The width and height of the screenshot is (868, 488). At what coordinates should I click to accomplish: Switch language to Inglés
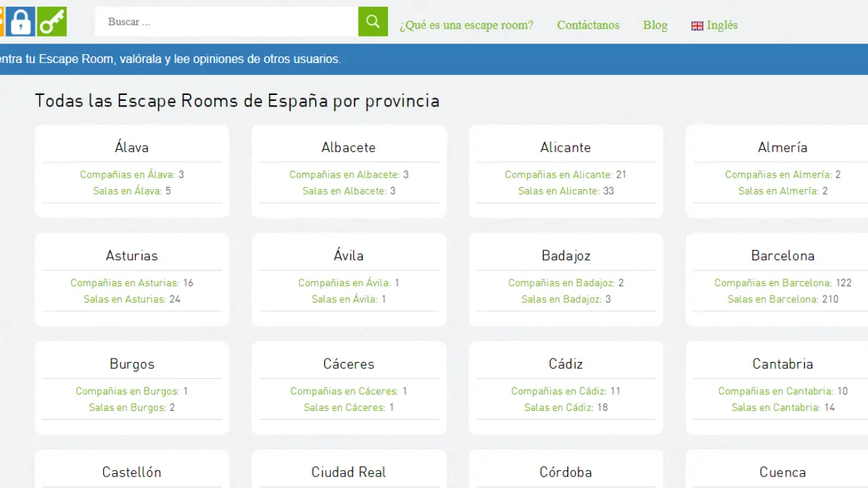pyautogui.click(x=722, y=25)
